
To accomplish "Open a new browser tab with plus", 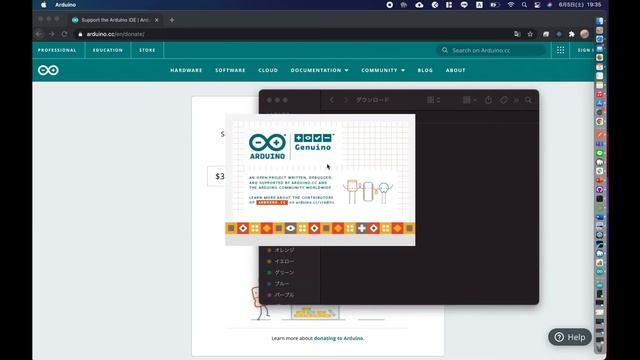I will point(172,20).
